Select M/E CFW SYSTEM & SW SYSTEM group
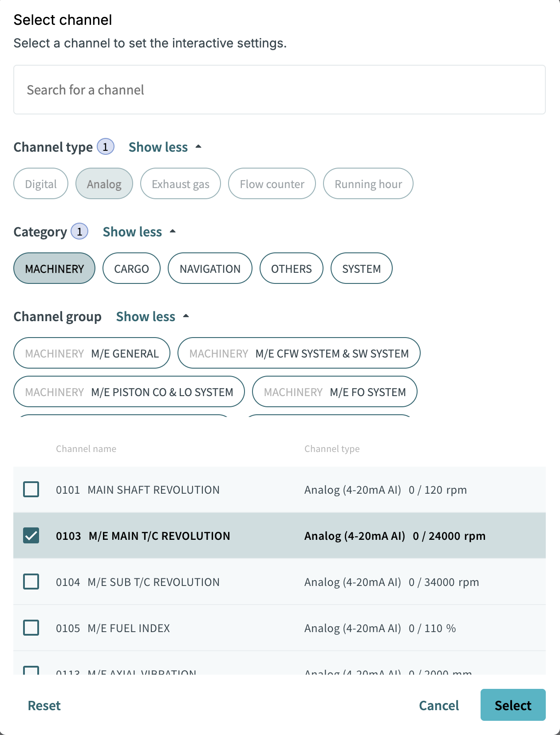 pos(299,353)
